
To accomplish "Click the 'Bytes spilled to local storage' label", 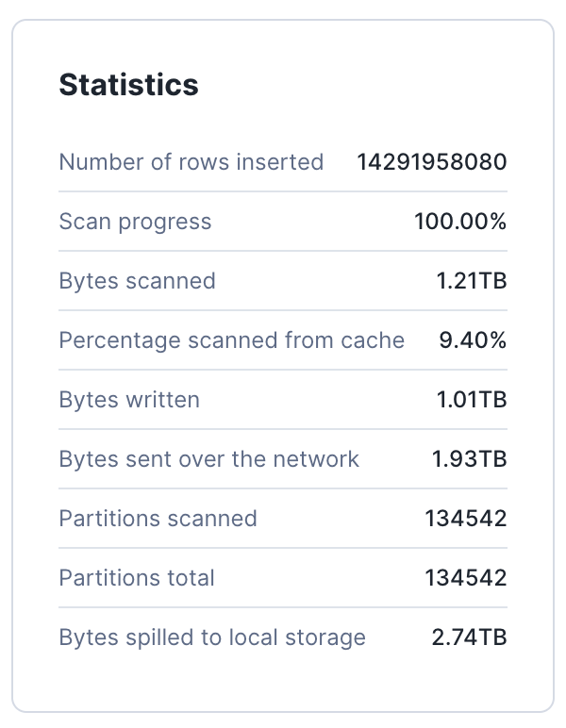I will tap(212, 637).
